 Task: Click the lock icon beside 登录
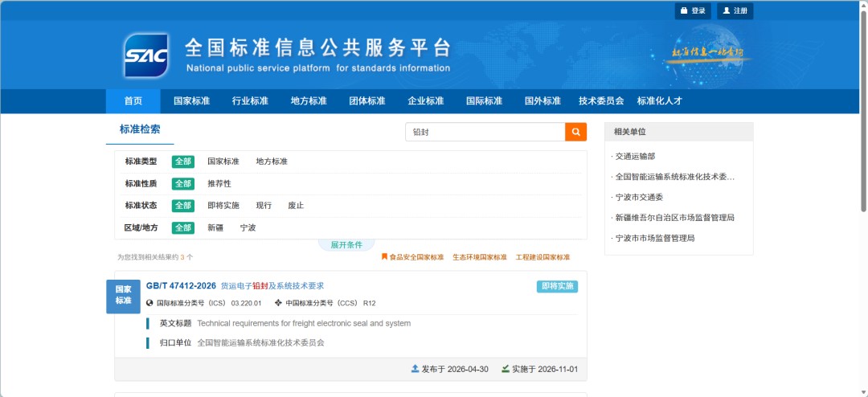coord(684,10)
